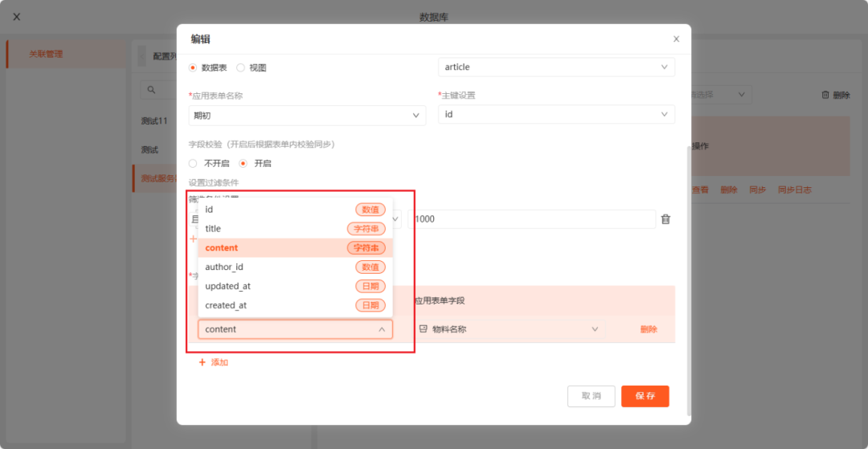Close the 编辑 dialog with the X icon
Screen dimensions: 868x449
(x=676, y=39)
